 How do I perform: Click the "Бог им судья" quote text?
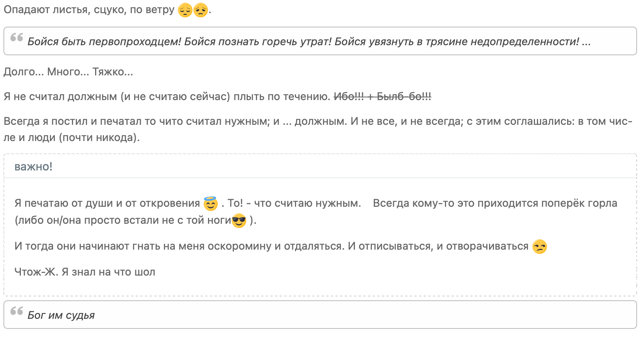61,315
